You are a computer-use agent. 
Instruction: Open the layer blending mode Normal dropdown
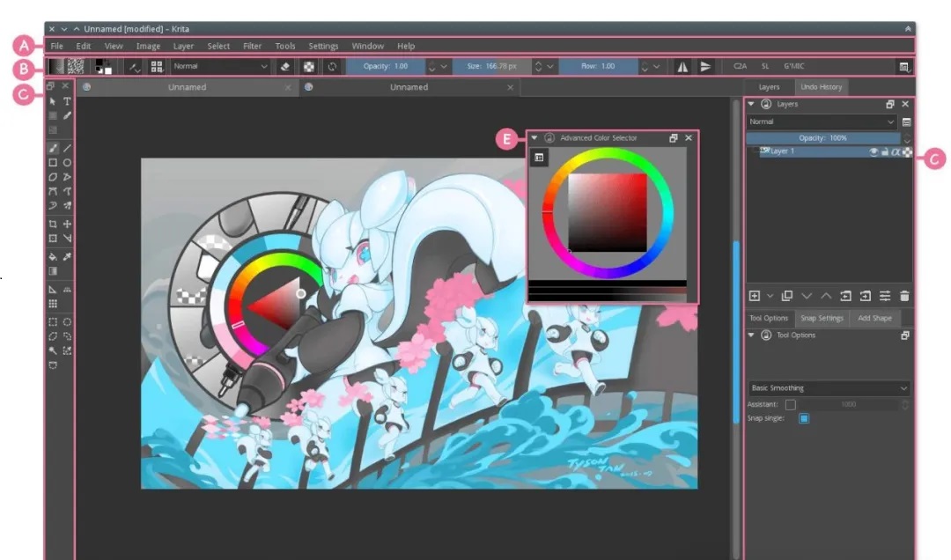821,122
